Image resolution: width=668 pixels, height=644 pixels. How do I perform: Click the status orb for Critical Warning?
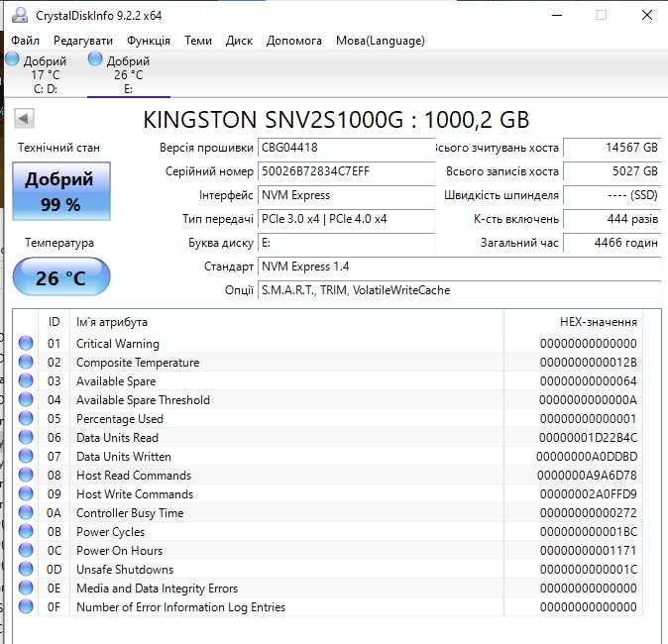click(x=26, y=343)
